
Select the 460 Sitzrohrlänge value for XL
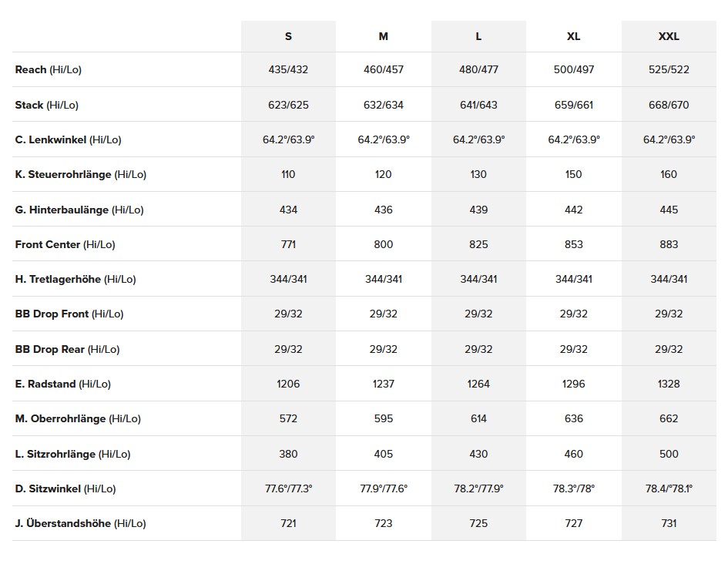click(574, 454)
